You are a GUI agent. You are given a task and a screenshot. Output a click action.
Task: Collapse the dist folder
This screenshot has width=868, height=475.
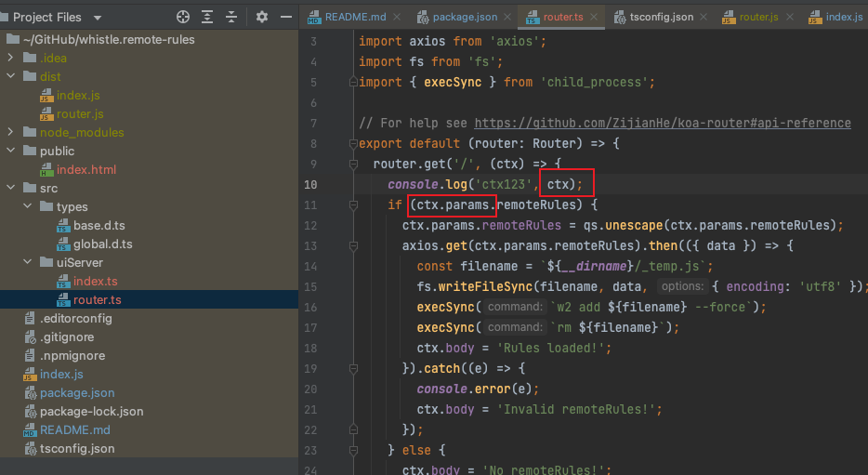[10, 76]
